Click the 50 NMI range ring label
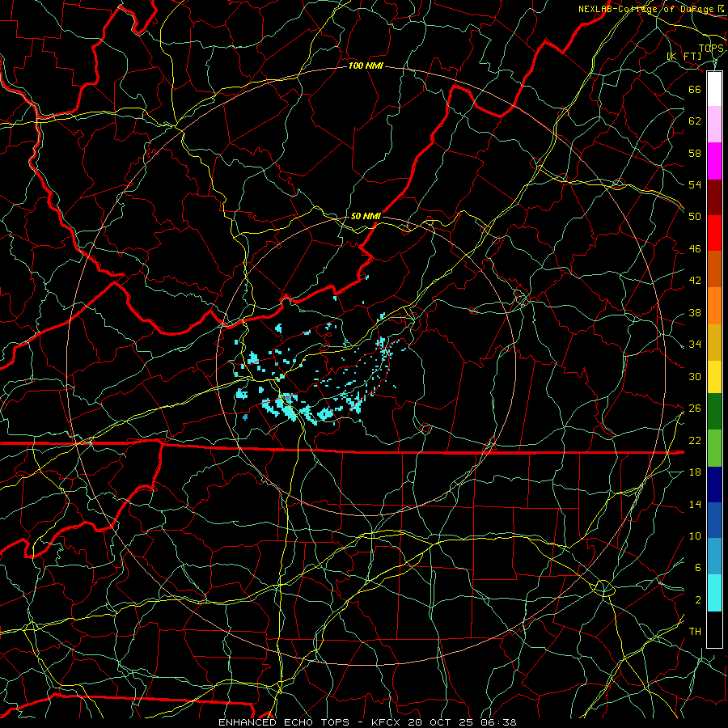This screenshot has height=728, width=728. pos(366,216)
